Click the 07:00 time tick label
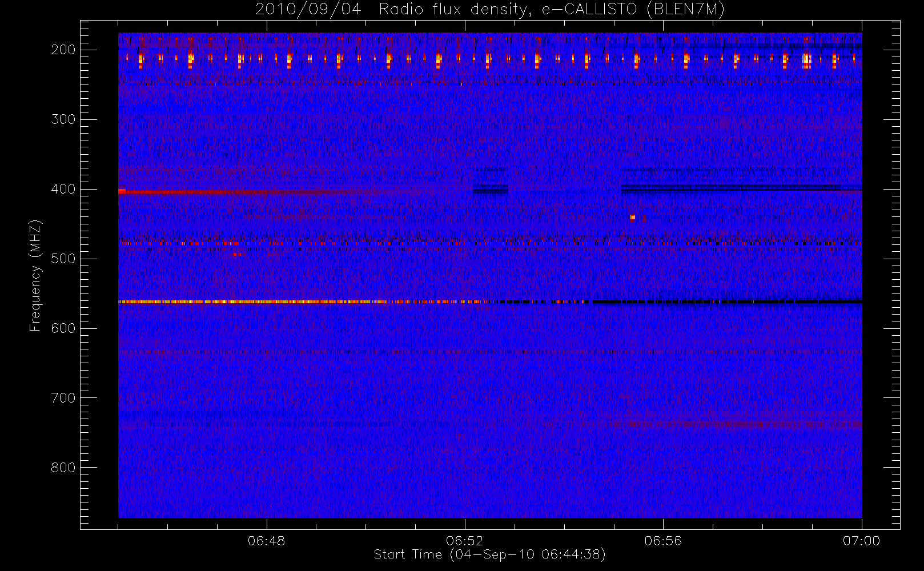This screenshot has height=571, width=924. coord(861,541)
